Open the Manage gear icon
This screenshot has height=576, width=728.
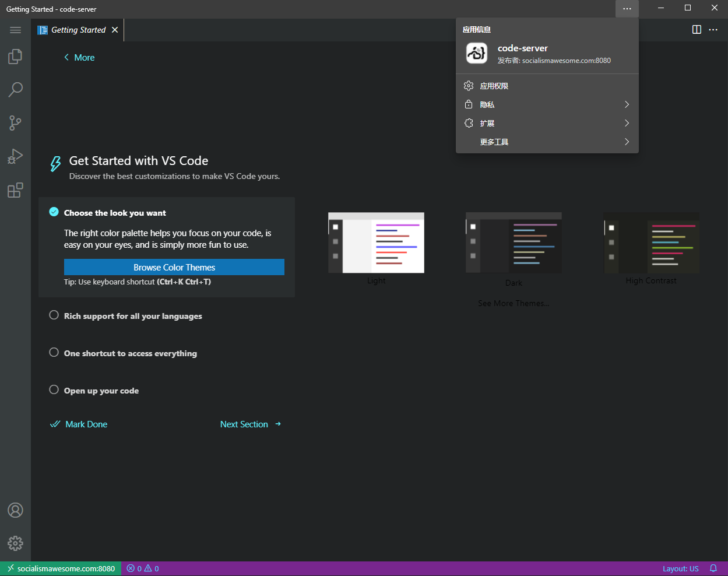click(x=15, y=543)
